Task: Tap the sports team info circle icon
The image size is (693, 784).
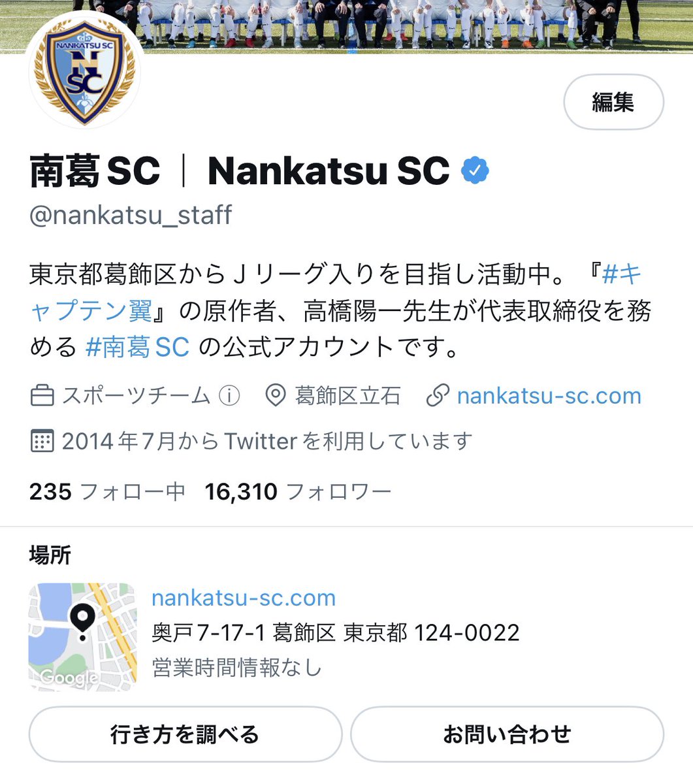Action: [x=229, y=395]
